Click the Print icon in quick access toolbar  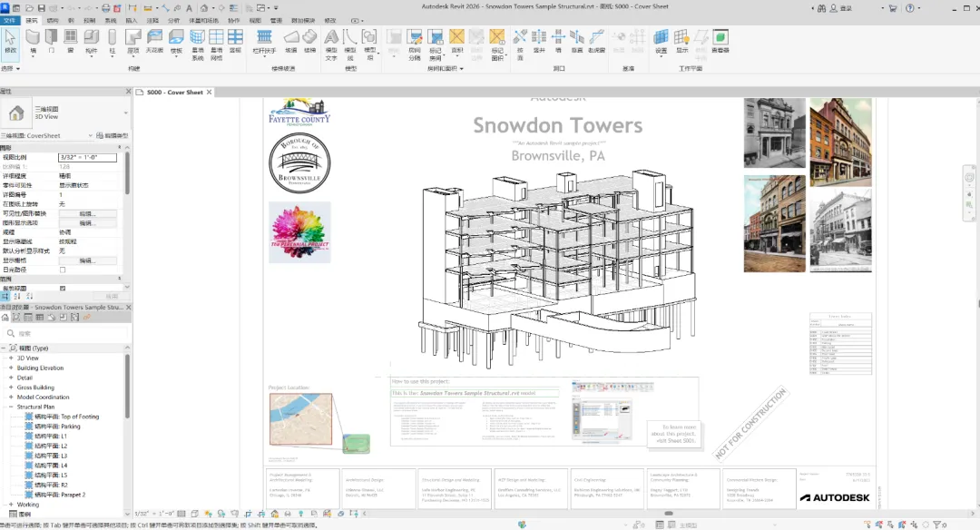(x=105, y=8)
